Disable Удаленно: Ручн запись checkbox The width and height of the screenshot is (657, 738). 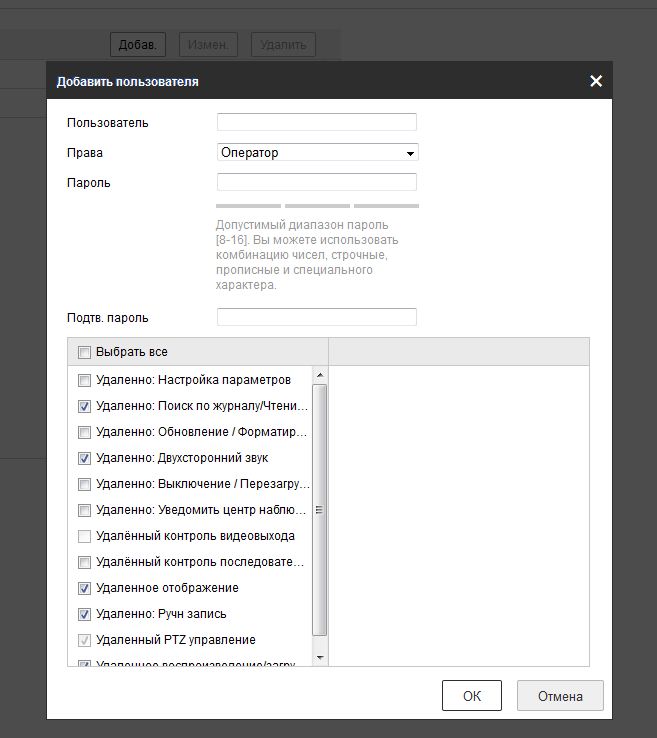[x=84, y=614]
